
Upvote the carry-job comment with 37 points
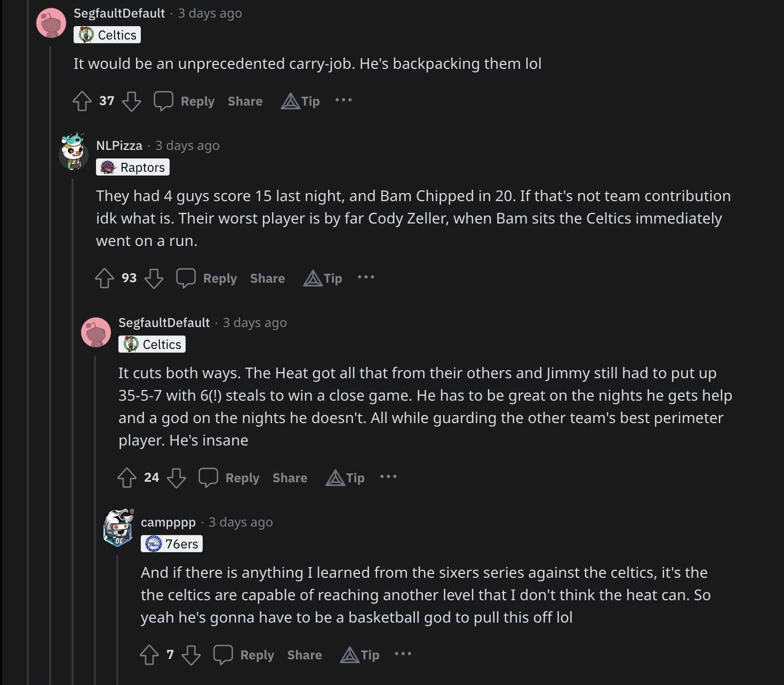pos(82,101)
